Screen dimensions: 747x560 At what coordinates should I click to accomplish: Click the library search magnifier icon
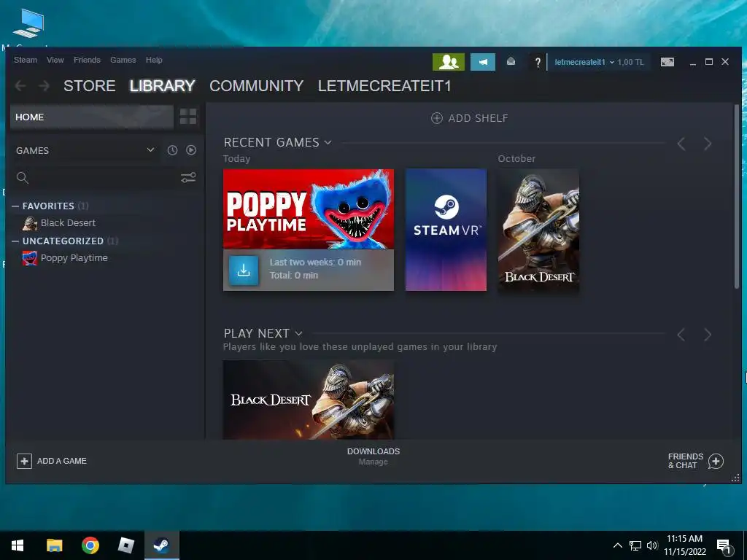(x=23, y=178)
